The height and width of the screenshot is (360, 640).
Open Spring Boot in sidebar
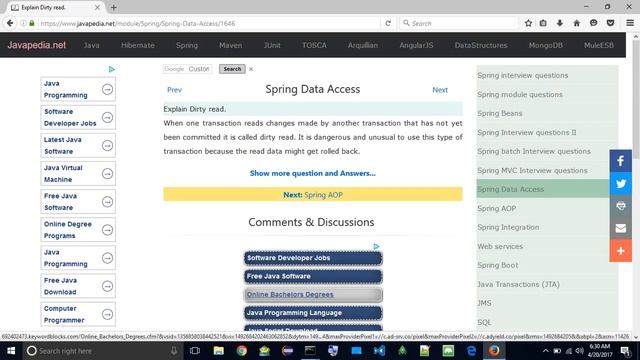tap(498, 265)
